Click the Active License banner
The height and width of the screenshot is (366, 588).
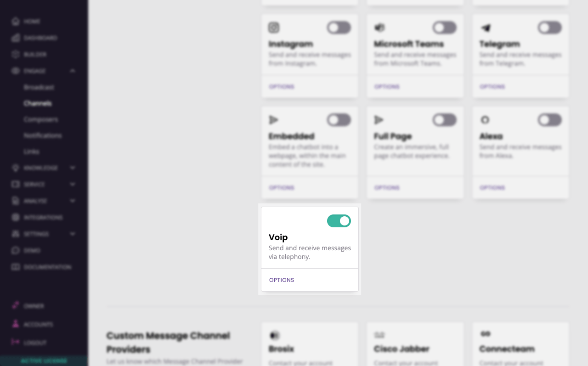pyautogui.click(x=44, y=361)
